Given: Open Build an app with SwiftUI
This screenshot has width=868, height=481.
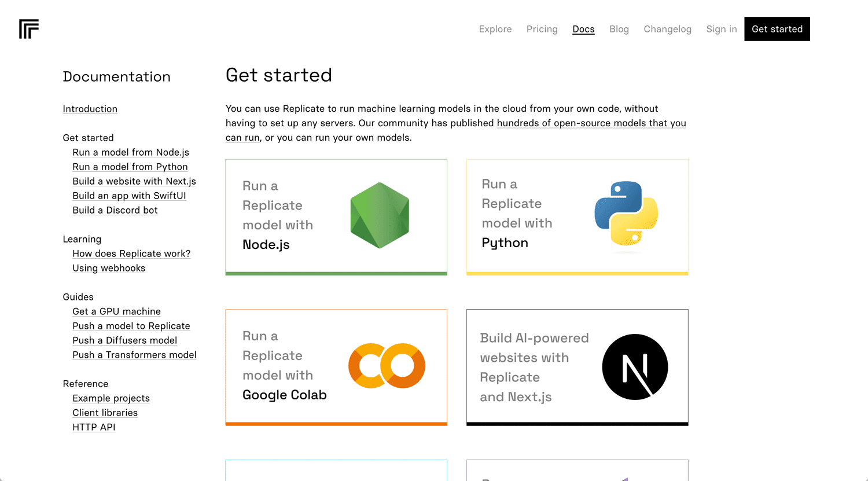Looking at the screenshot, I should (x=129, y=196).
